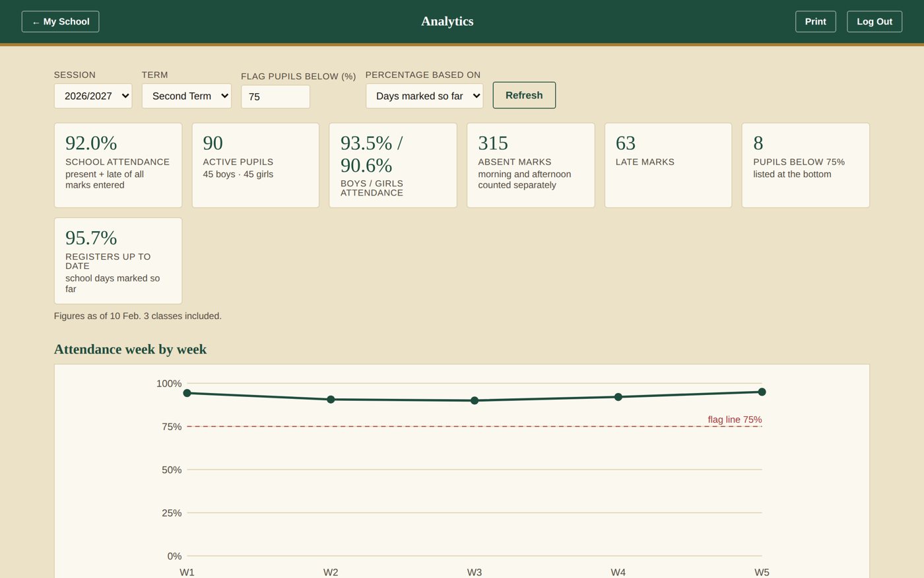Screen dimensions: 924x578
Task: Log out of the account
Action: [874, 22]
